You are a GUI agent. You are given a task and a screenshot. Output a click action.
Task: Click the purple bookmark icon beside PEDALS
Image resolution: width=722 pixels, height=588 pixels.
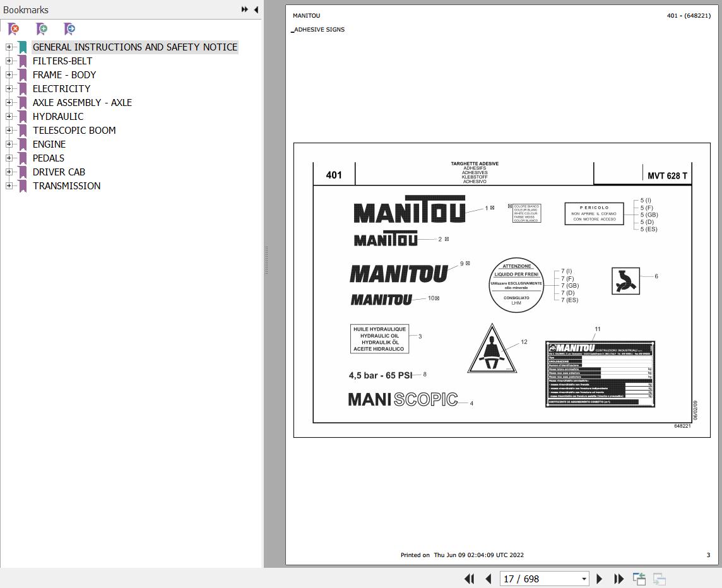coord(23,158)
